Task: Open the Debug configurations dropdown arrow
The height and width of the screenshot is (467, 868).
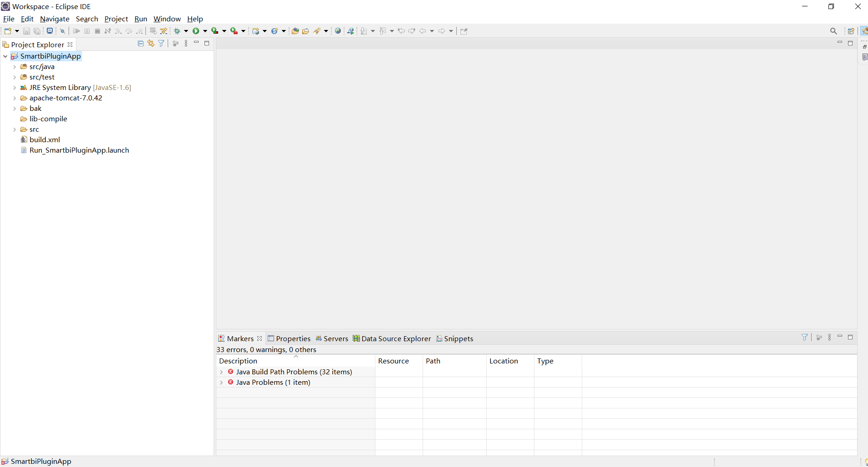Action: coord(186,31)
